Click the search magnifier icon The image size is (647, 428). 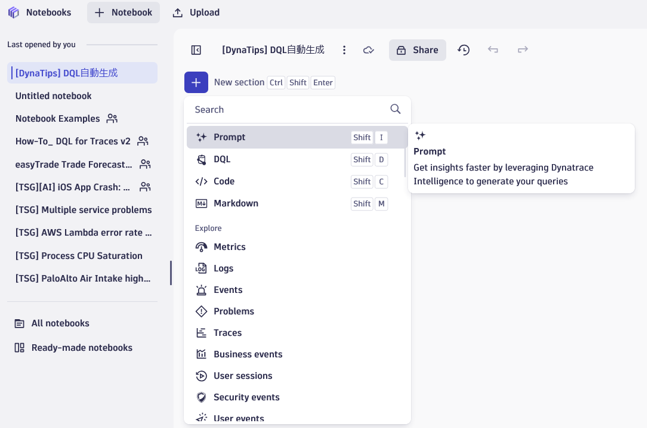pyautogui.click(x=395, y=109)
